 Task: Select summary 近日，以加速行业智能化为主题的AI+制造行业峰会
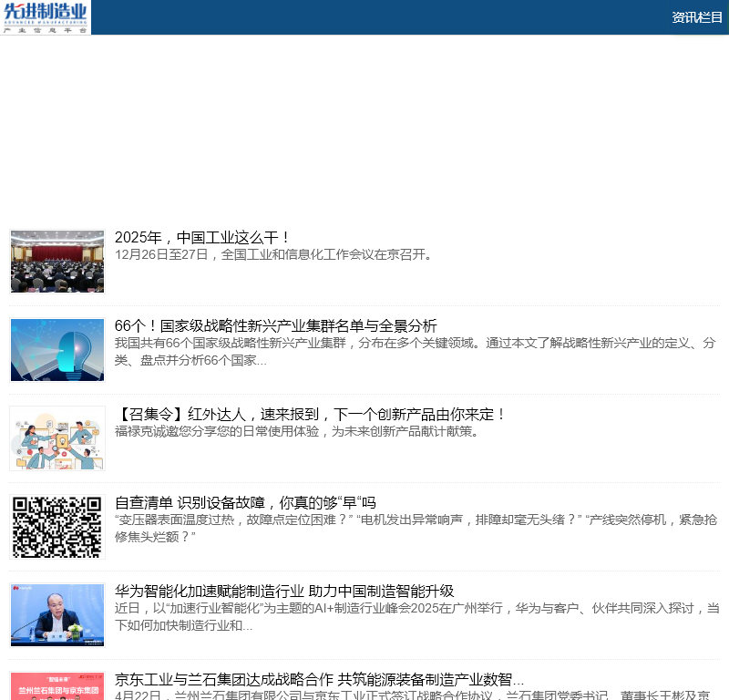click(417, 617)
